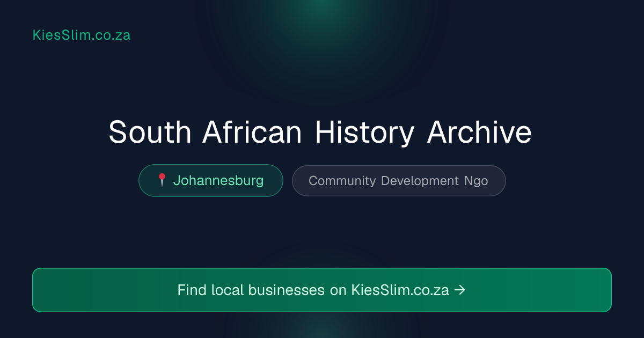644x338 pixels.
Task: Click the word History in the heading
Action: (x=364, y=133)
